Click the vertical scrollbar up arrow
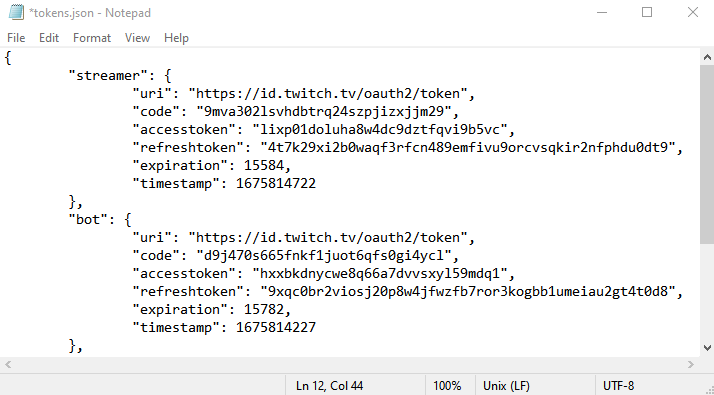Image resolution: width=714 pixels, height=395 pixels. tap(707, 57)
